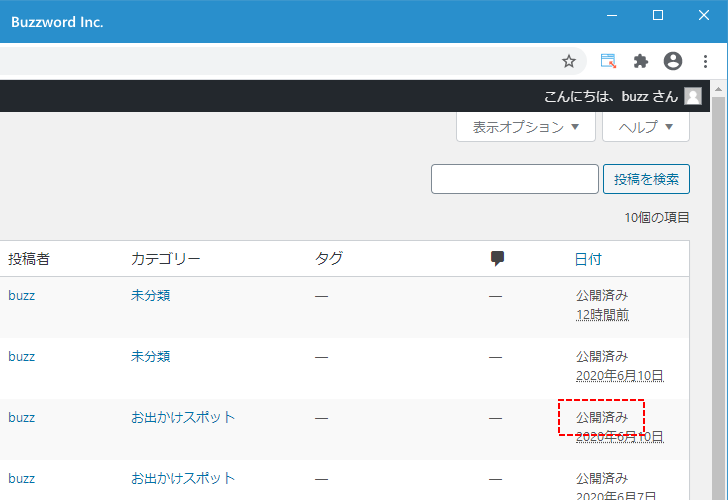This screenshot has width=728, height=500.
Task: Close the Buzzword Inc. window
Action: (704, 15)
